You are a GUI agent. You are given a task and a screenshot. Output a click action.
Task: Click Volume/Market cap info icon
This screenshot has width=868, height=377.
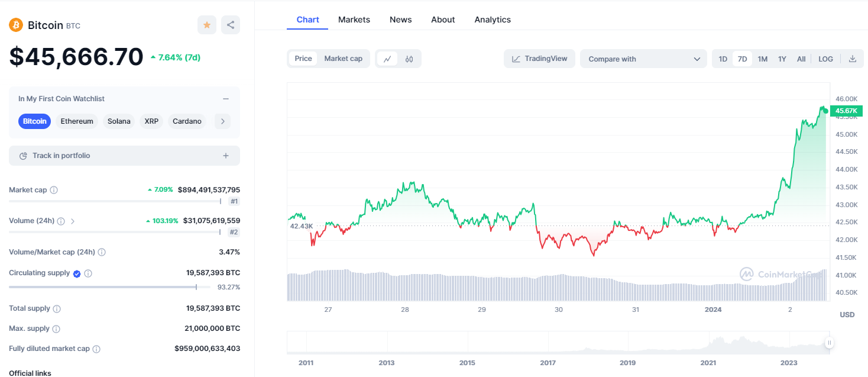(x=102, y=252)
